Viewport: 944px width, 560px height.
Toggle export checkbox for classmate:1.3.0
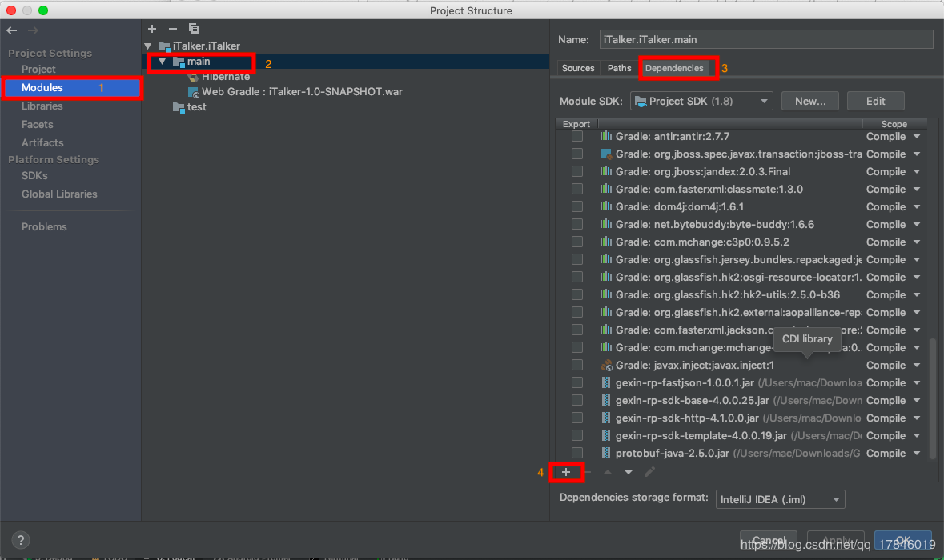tap(576, 189)
